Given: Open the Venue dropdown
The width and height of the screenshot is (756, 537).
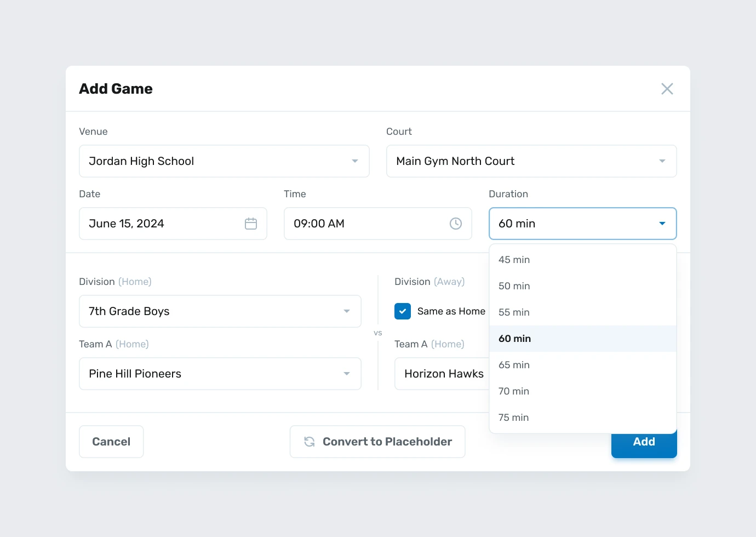Looking at the screenshot, I should (x=224, y=161).
